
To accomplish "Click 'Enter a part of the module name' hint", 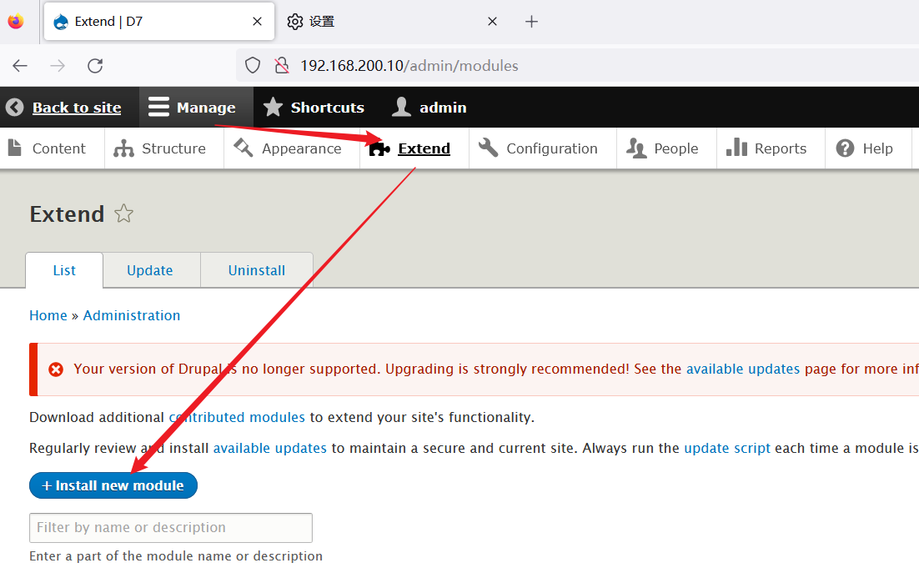I will 176,555.
